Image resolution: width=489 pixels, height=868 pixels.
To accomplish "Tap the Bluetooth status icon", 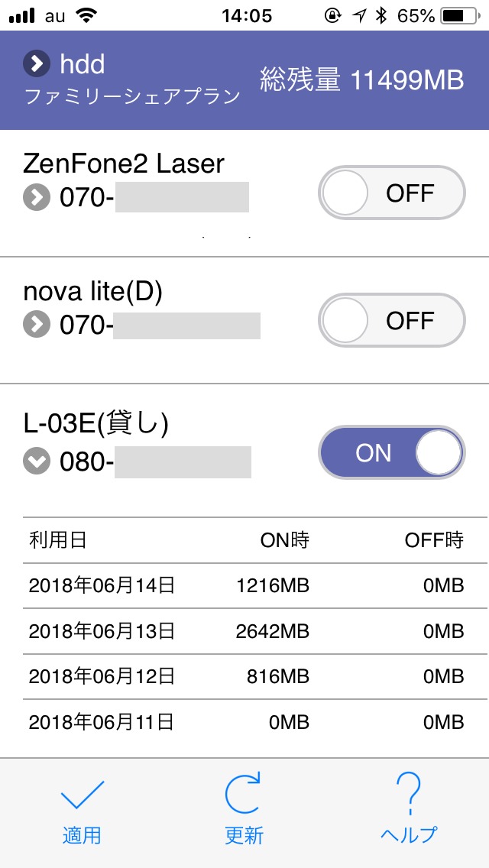I will point(381,15).
